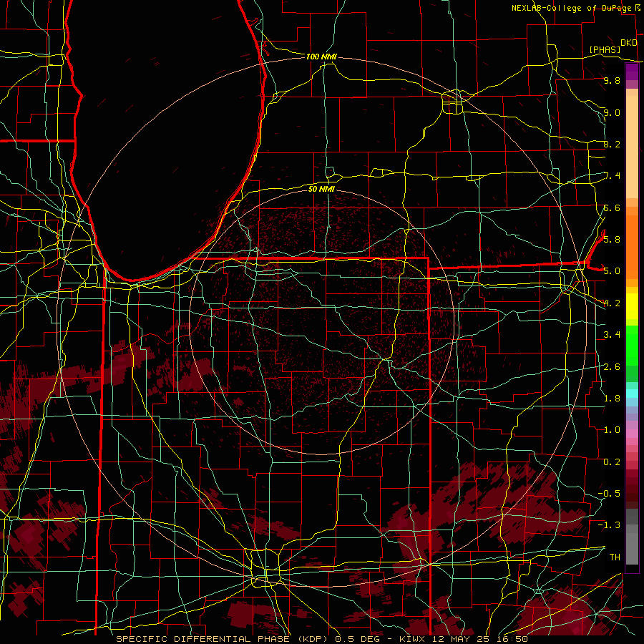Select the -0.5 legend value
The width and height of the screenshot is (644, 644).
coord(609,493)
